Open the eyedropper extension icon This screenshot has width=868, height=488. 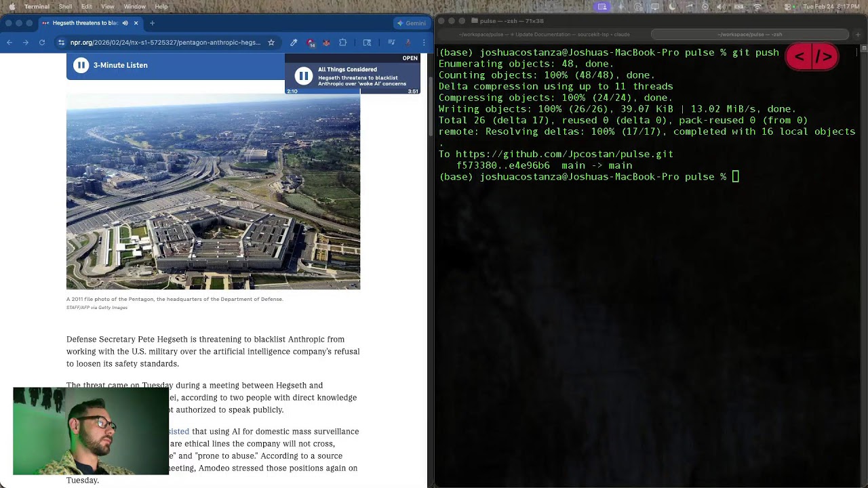pyautogui.click(x=294, y=43)
